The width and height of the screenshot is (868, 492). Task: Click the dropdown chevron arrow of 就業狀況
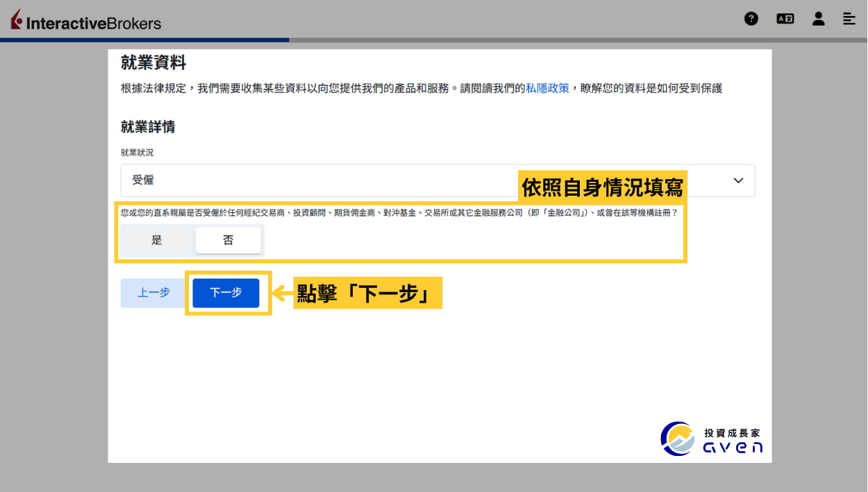coord(738,180)
